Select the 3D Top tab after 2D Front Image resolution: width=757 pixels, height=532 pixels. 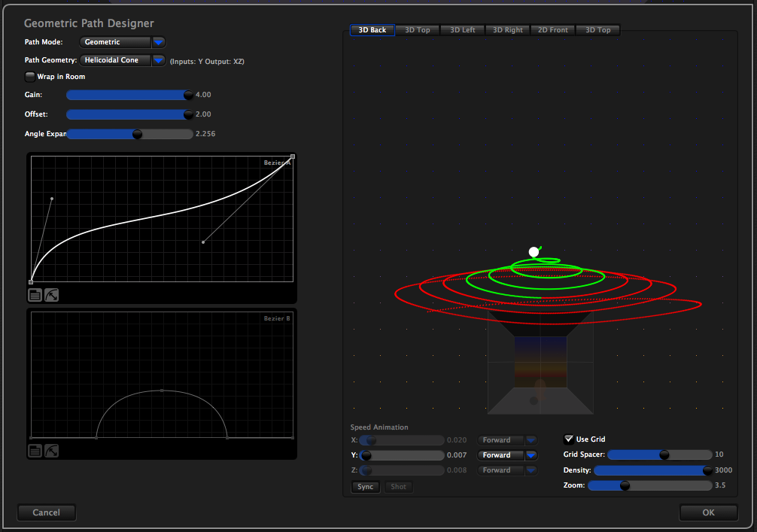pos(597,30)
